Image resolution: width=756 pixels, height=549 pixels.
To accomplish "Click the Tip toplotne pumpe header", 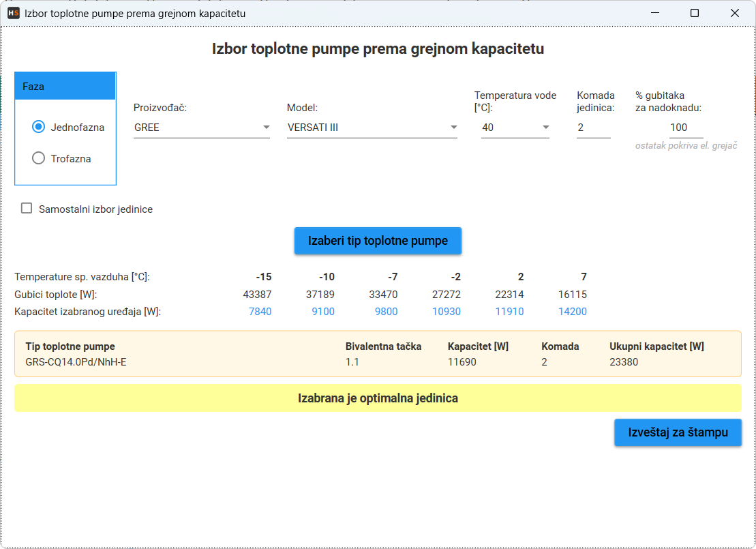I will (70, 346).
